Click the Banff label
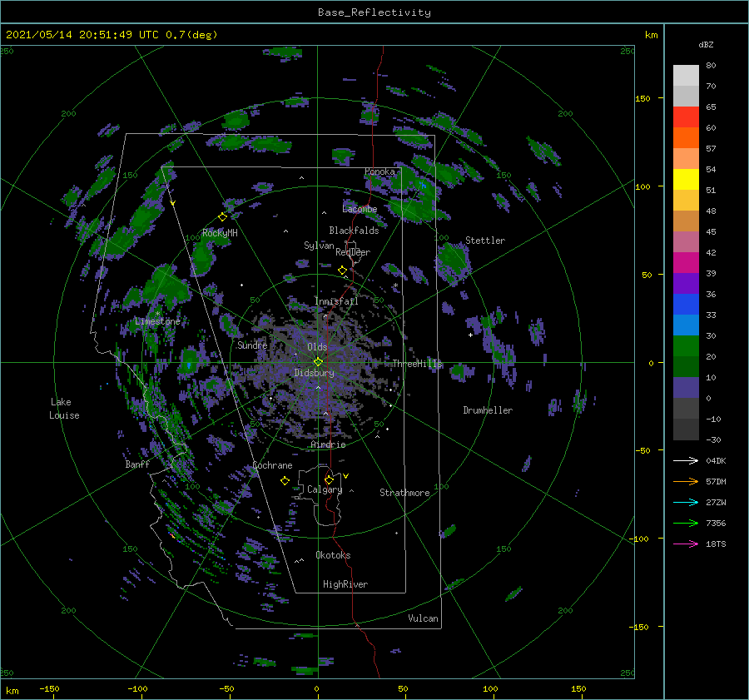Screen dimensions: 749x700 coord(137,464)
